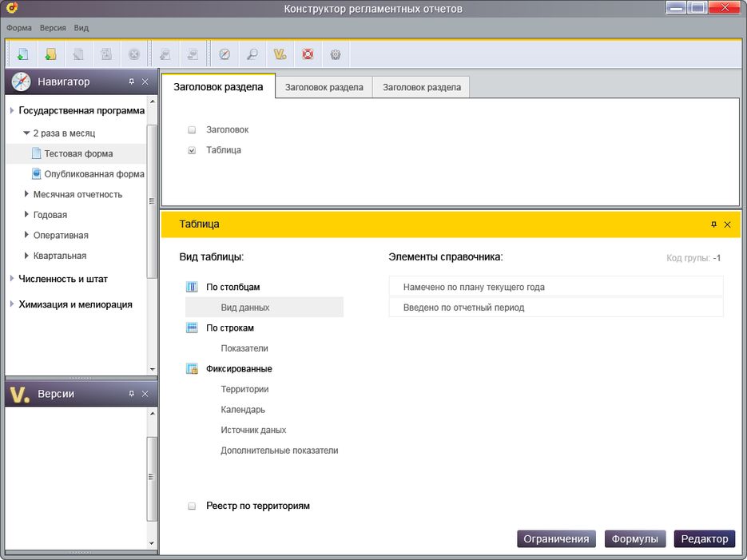Expand the Месячная отчетность node
The image size is (747, 560).
coord(26,194)
